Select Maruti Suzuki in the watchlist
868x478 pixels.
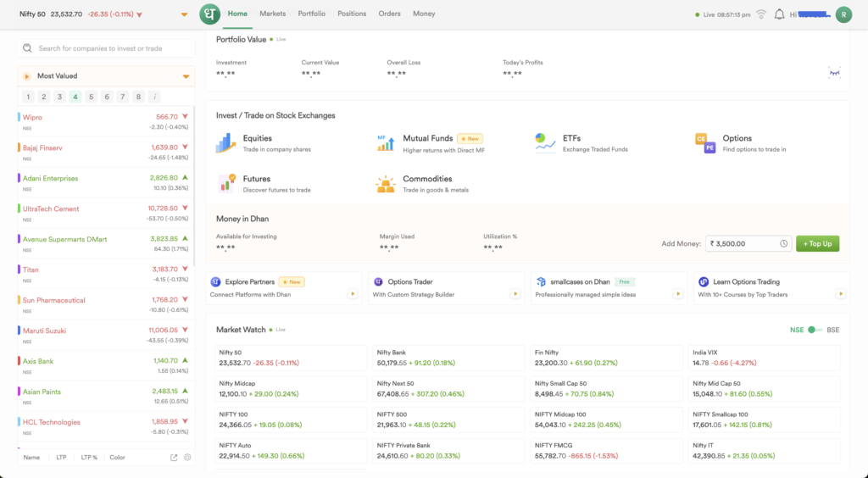(x=106, y=335)
